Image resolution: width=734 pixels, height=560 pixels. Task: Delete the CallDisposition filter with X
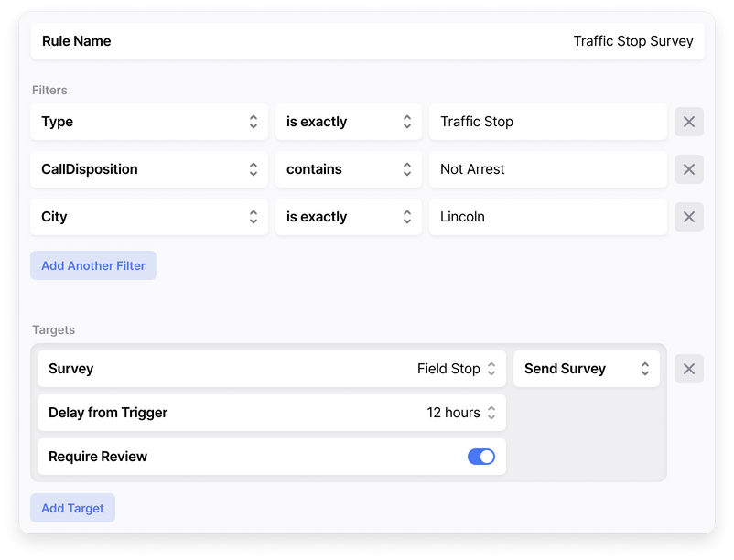tap(688, 169)
